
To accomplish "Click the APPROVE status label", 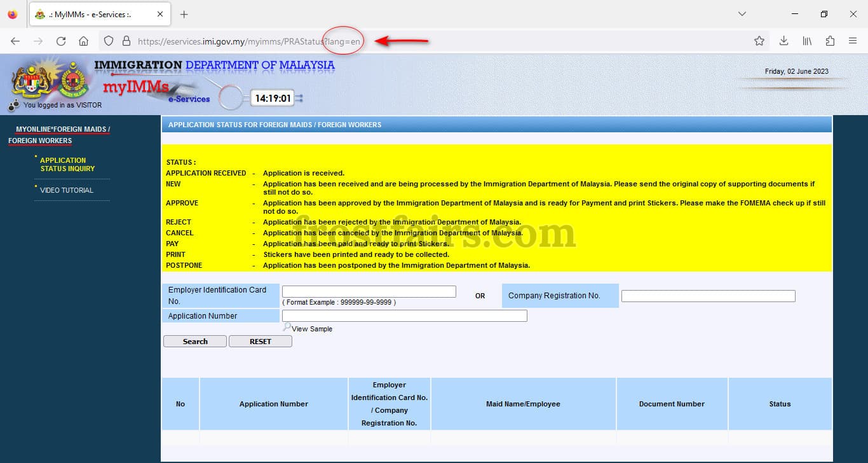I will coord(182,203).
